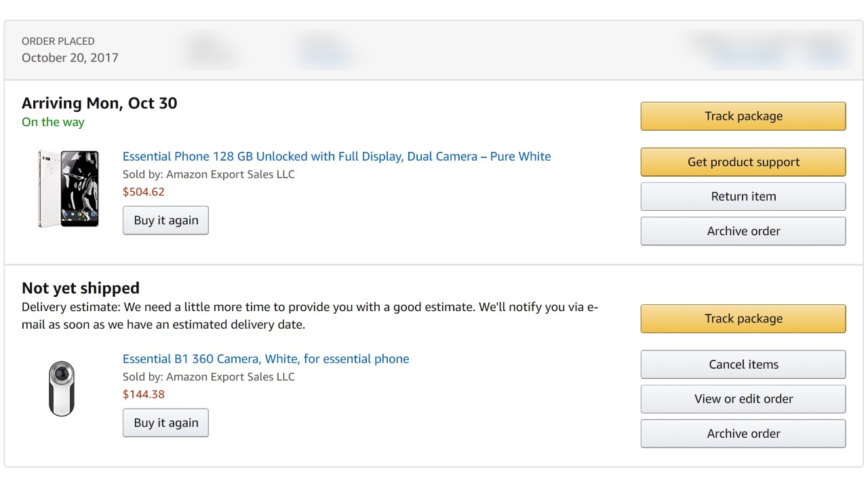Click Get product support button

(743, 162)
